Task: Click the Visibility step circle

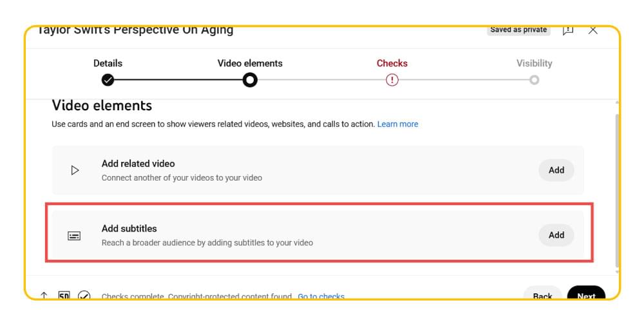Action: pos(534,80)
